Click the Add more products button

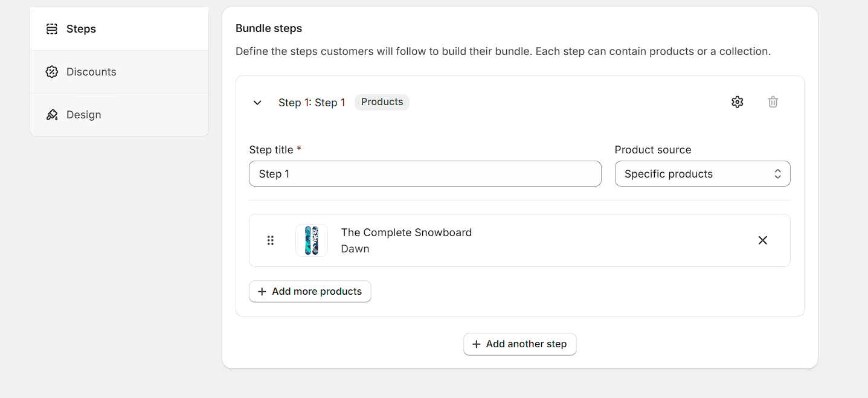point(310,291)
